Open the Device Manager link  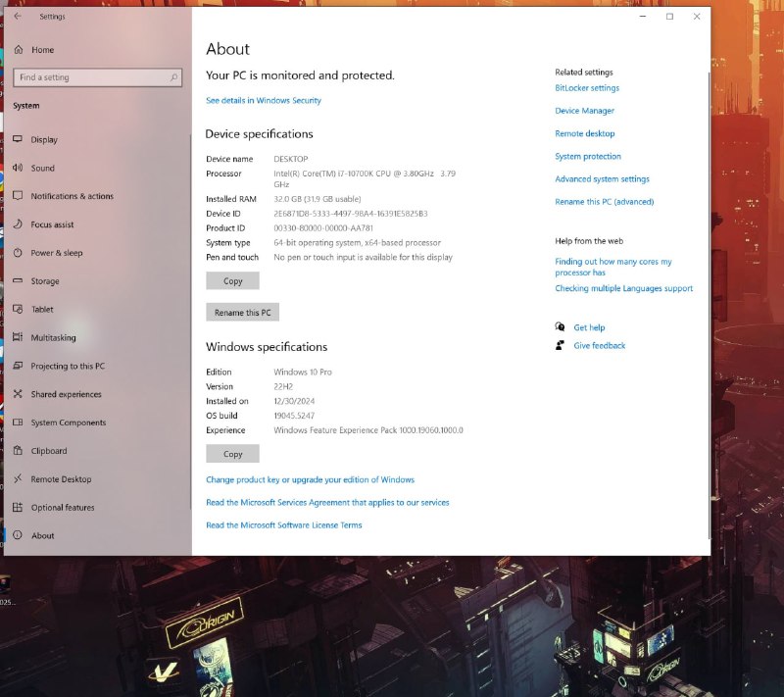(584, 111)
